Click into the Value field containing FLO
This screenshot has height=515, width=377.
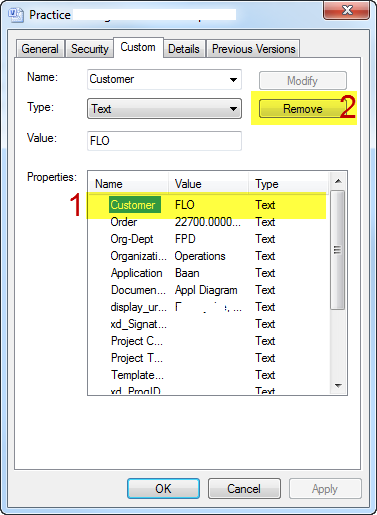tap(164, 141)
